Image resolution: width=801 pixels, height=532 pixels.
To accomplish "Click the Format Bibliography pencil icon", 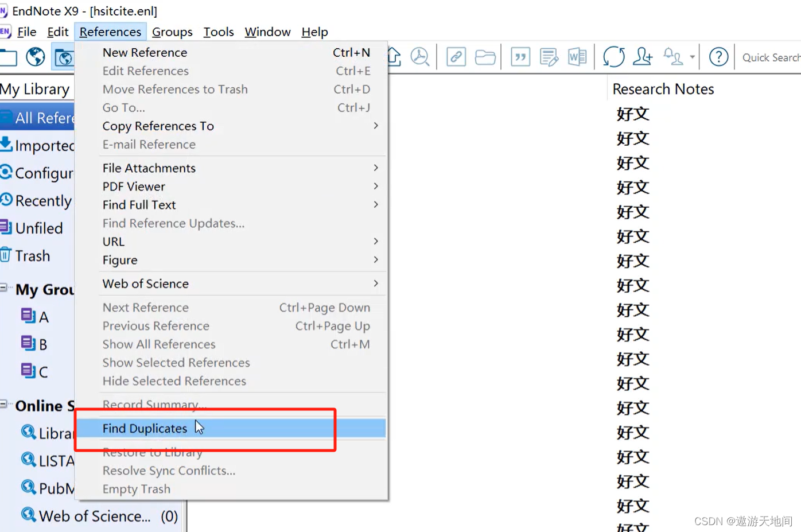I will click(549, 57).
